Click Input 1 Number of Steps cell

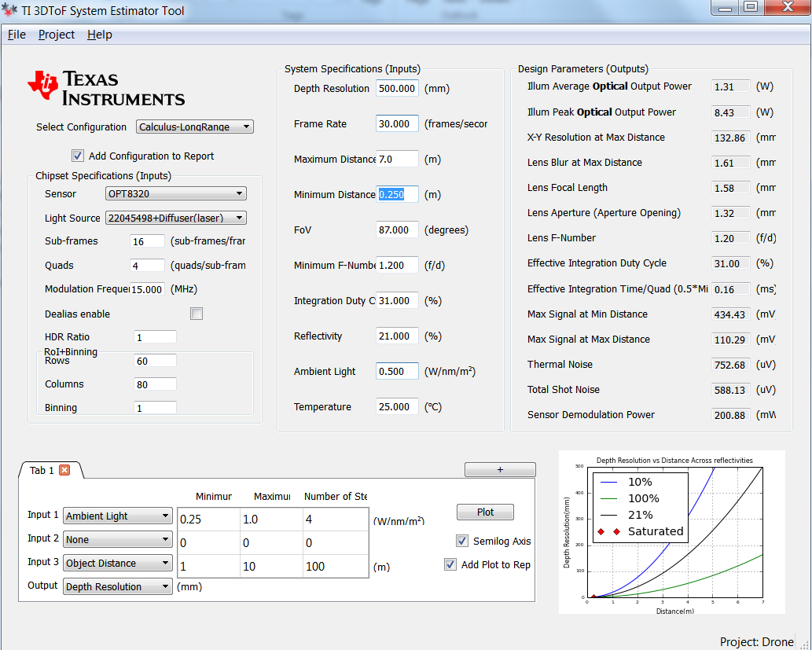tap(336, 520)
